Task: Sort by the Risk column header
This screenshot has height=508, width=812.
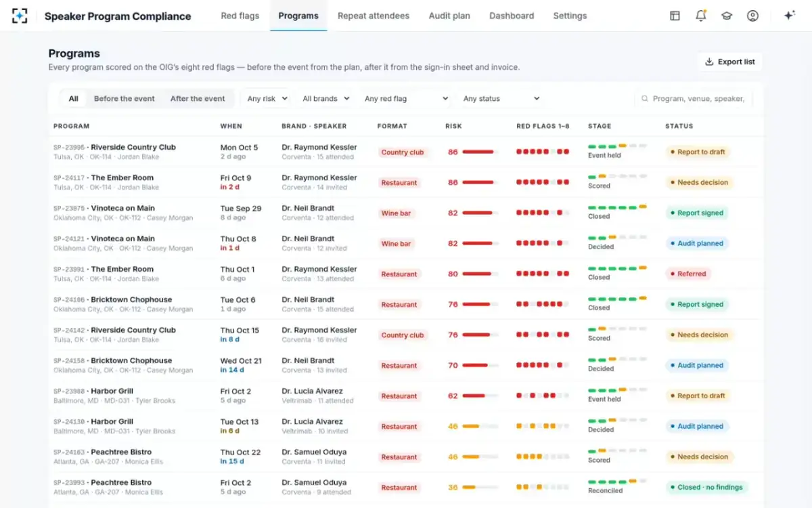Action: click(453, 126)
